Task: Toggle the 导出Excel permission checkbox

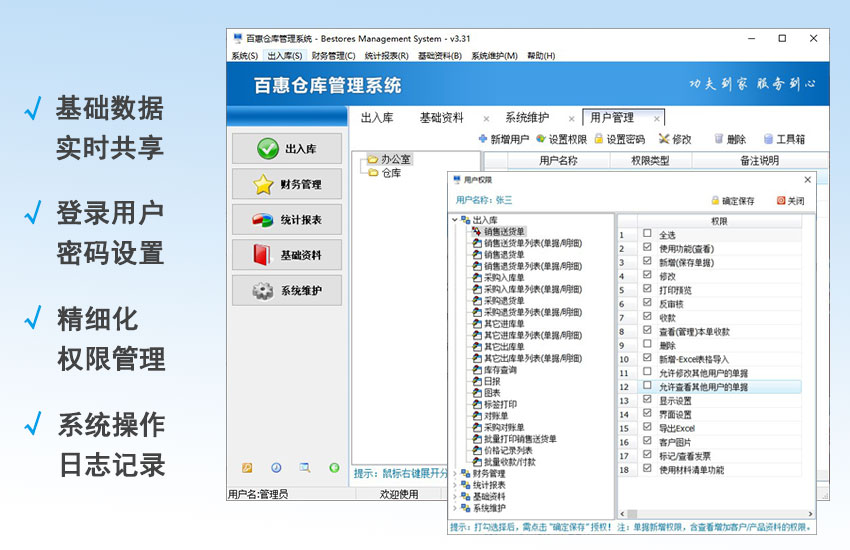Action: click(x=647, y=426)
